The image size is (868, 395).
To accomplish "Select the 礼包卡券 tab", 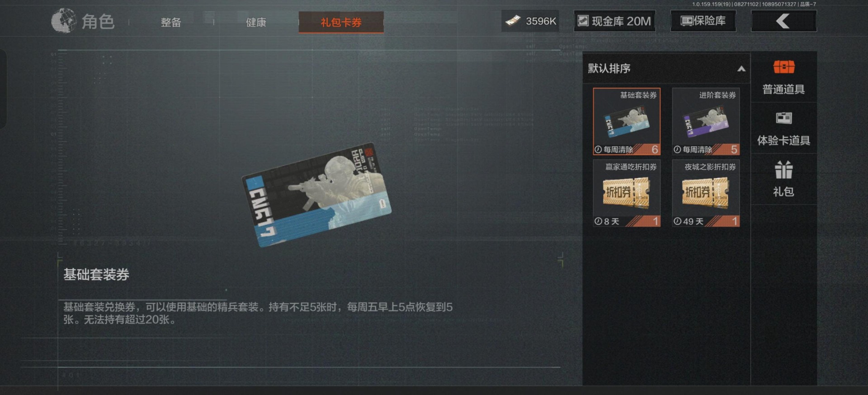I will pos(341,22).
